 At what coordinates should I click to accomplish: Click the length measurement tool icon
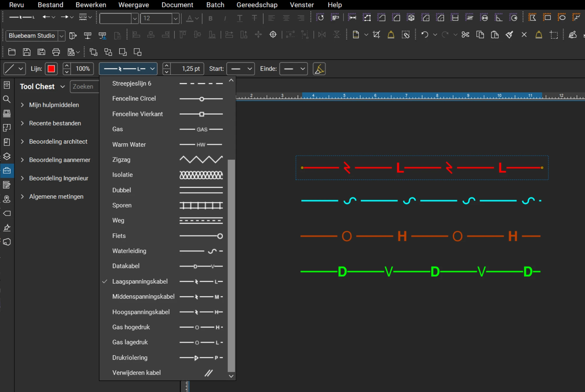click(352, 17)
